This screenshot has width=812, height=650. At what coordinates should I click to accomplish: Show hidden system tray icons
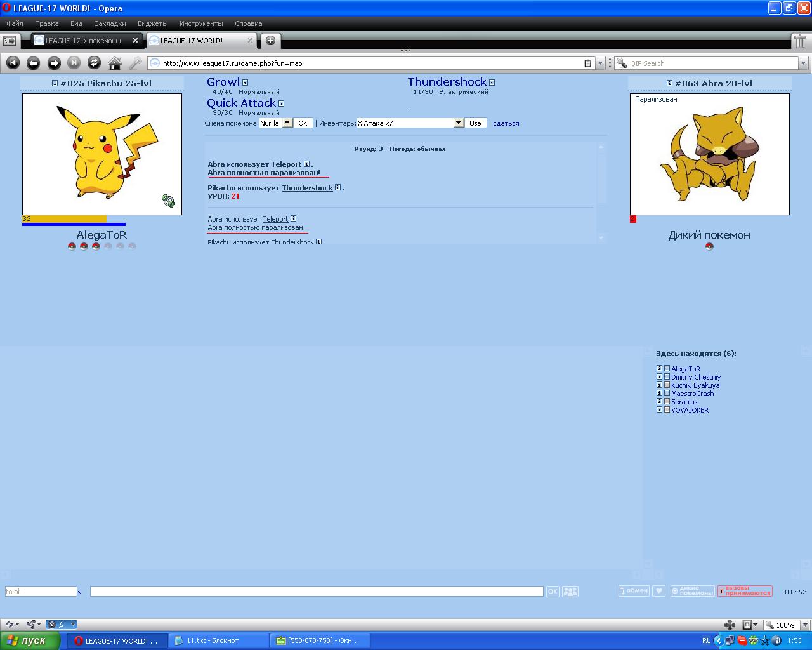(x=718, y=641)
